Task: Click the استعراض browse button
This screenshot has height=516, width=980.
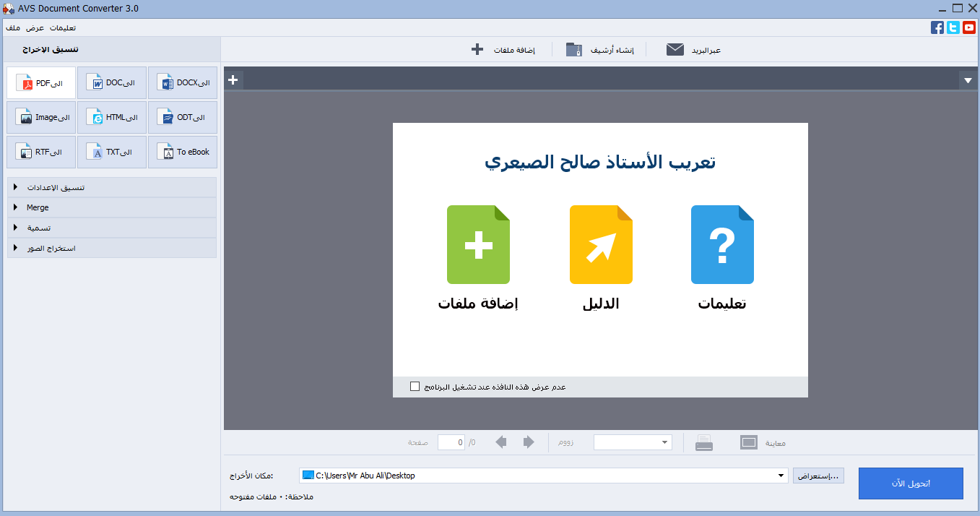Action: [818, 476]
